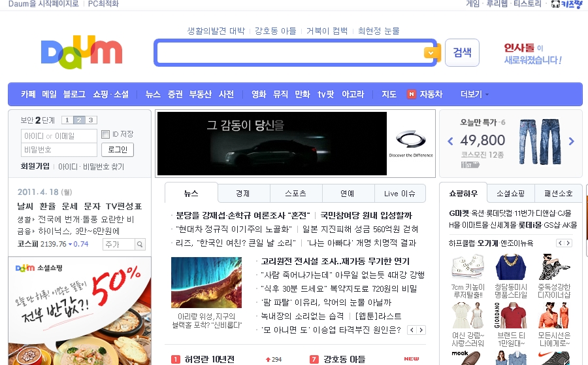Go to next news headline page arrow
Image resolution: width=588 pixels, height=365 pixels.
click(x=421, y=330)
